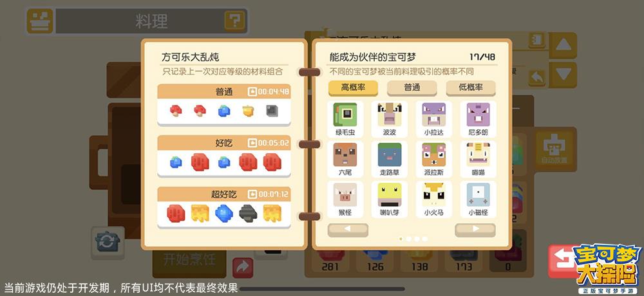Select the 波波 Pokémon tile
644x296 pixels.
tap(390, 119)
